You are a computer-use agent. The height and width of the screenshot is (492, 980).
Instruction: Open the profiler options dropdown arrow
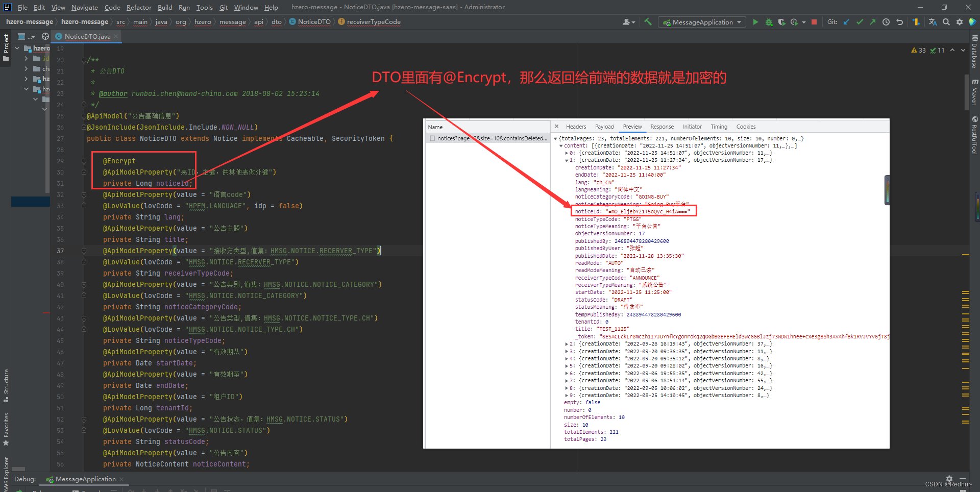(803, 22)
